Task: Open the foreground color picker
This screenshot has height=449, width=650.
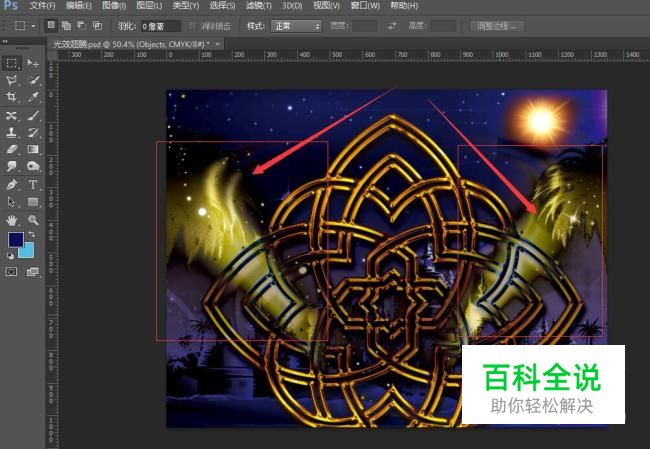Action: (16, 240)
